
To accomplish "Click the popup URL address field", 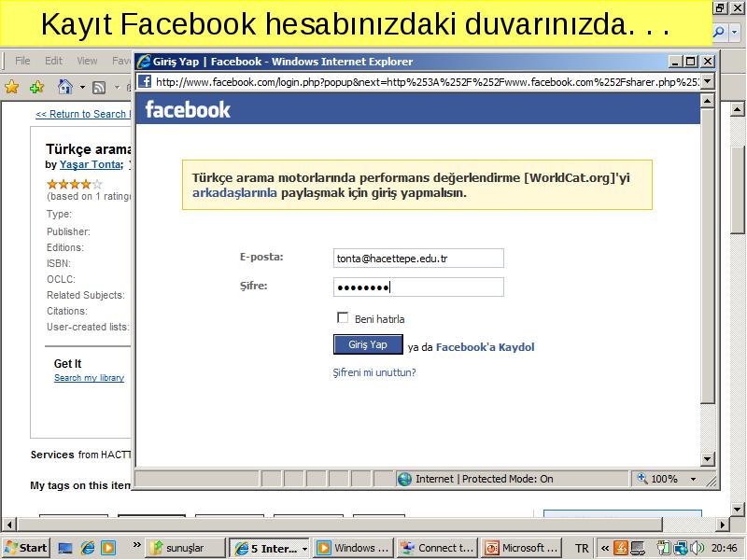I will [427, 82].
